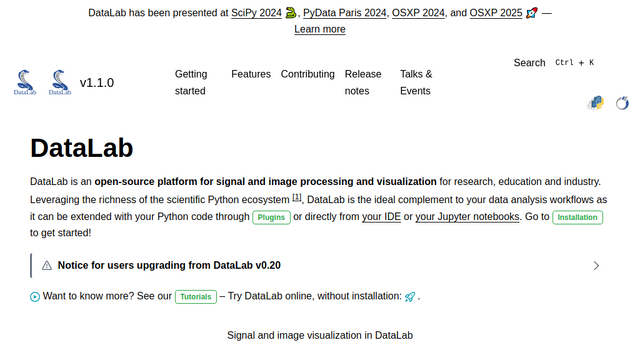Open the green Tutorials badge
Screen dimensions: 640x360
[x=196, y=297]
